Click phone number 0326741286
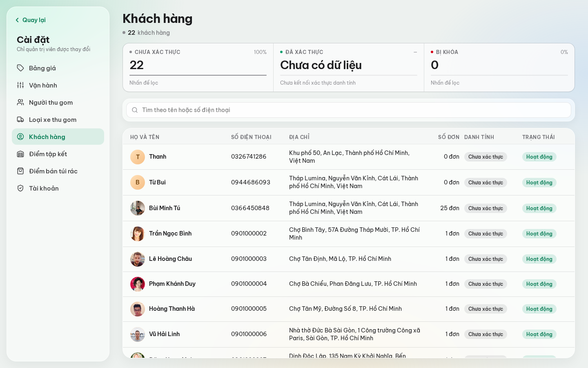Screen dimensions: 588x368 pyautogui.click(x=249, y=157)
